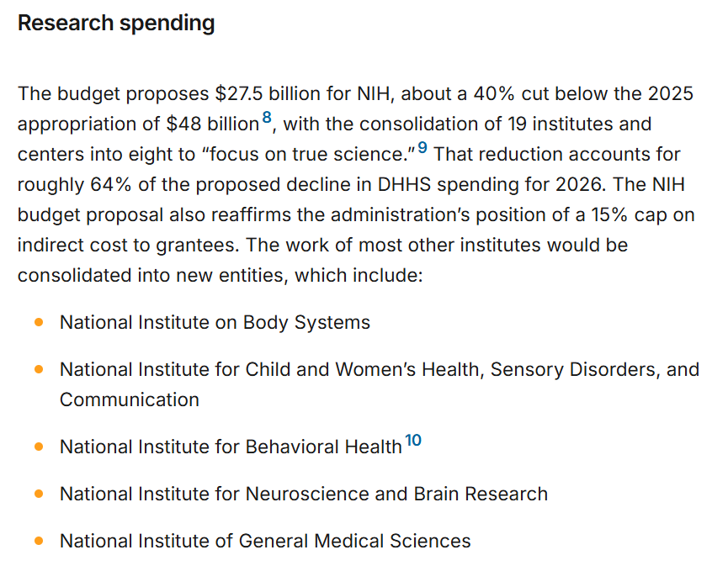Follow footnote 10 beside Behavioral Health
The image size is (728, 571).
pos(412,441)
